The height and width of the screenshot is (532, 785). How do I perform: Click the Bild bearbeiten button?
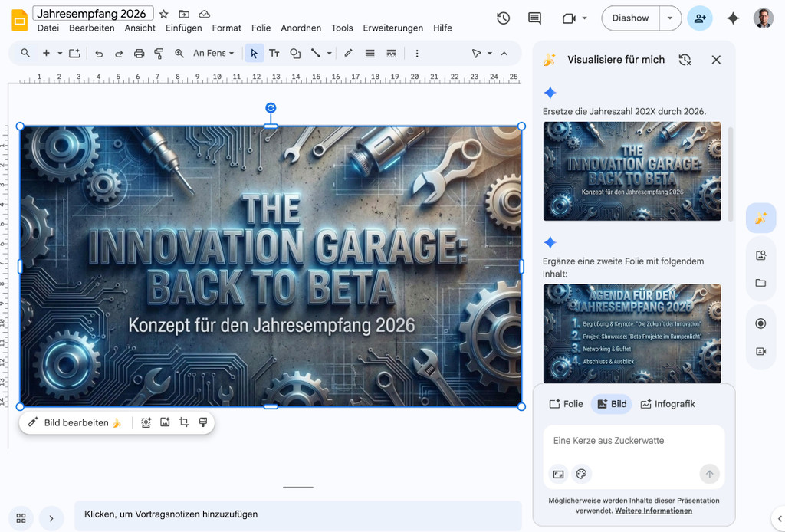point(74,422)
